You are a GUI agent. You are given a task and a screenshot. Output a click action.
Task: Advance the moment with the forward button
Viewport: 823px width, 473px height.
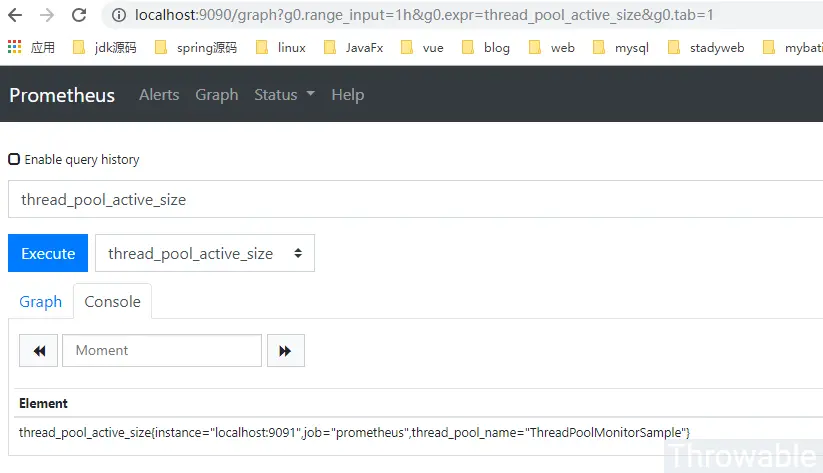tap(285, 350)
